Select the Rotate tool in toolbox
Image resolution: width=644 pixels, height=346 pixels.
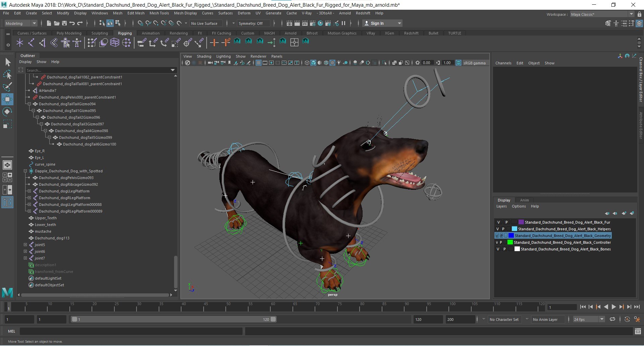(7, 111)
